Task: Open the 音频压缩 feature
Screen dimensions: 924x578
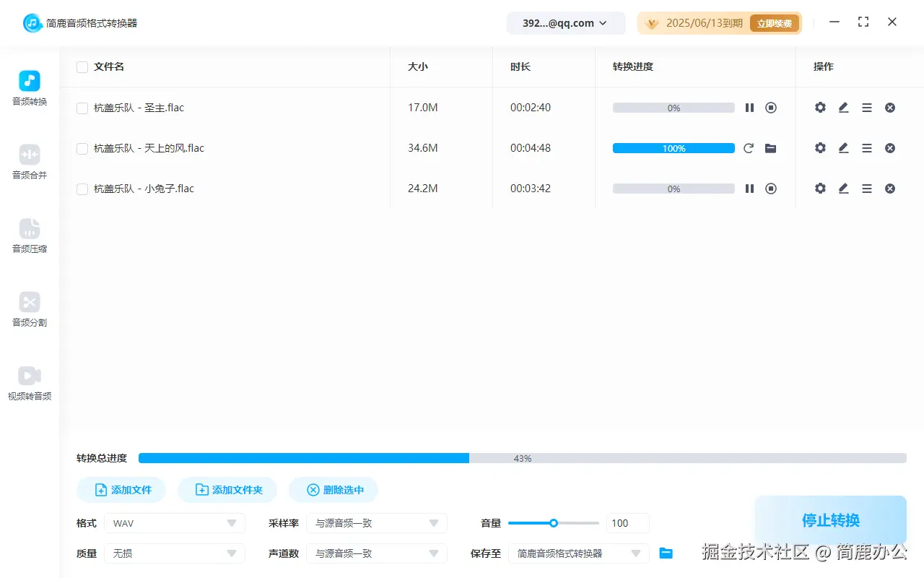Action: [x=29, y=236]
